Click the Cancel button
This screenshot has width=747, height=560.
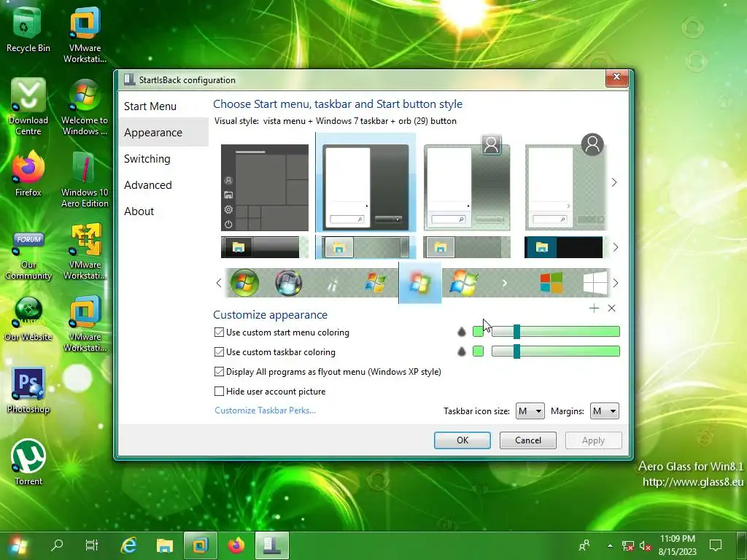point(528,440)
